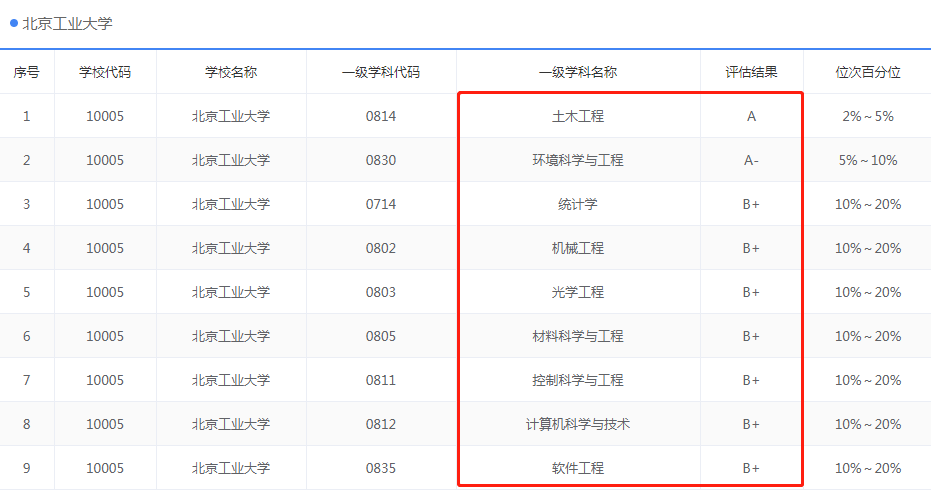
Task: Click subject code 0714
Action: [x=381, y=204]
